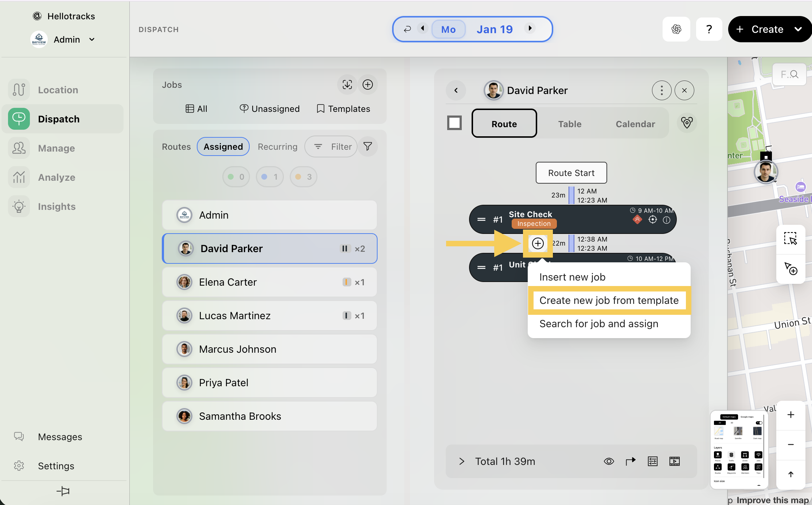This screenshot has width=812, height=505.
Task: Open the Create button dropdown arrow
Action: pos(798,29)
